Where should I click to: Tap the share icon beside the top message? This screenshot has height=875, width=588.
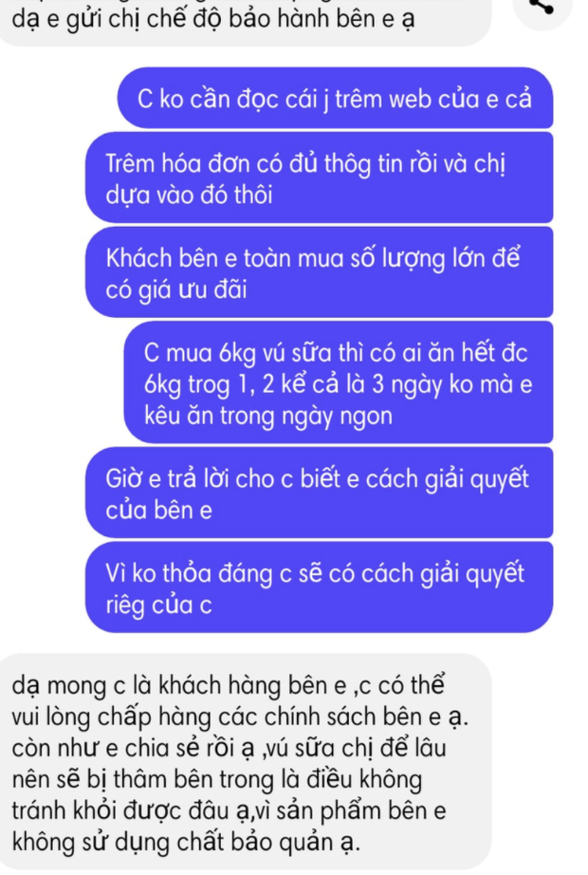542,8
